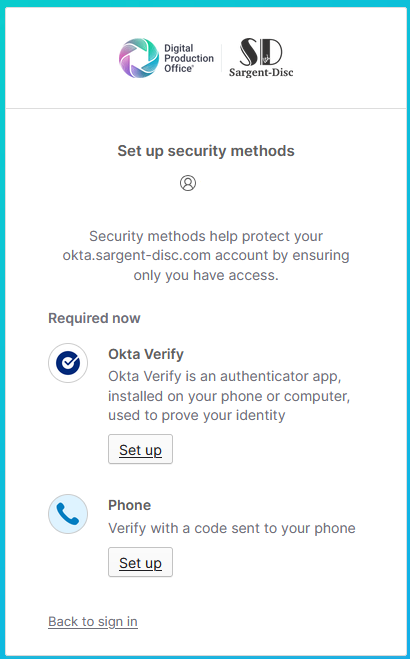Click the Verify with a code description
This screenshot has height=659, width=410.
(232, 528)
